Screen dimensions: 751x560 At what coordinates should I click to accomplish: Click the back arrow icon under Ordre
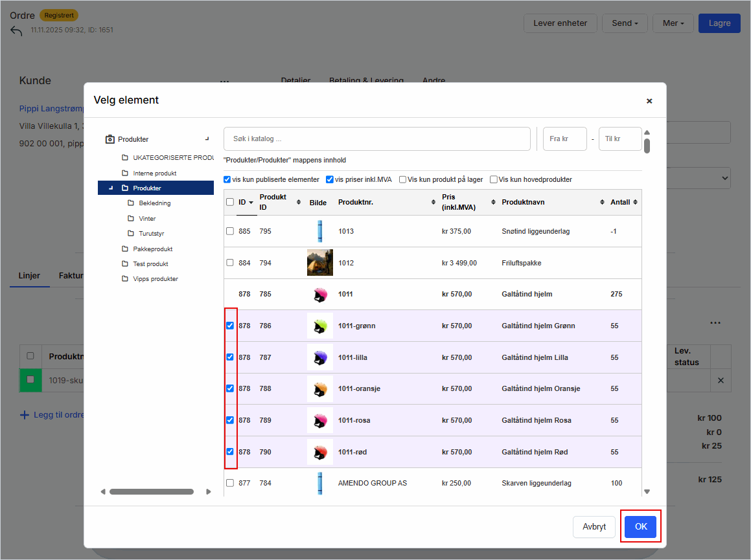tap(16, 31)
